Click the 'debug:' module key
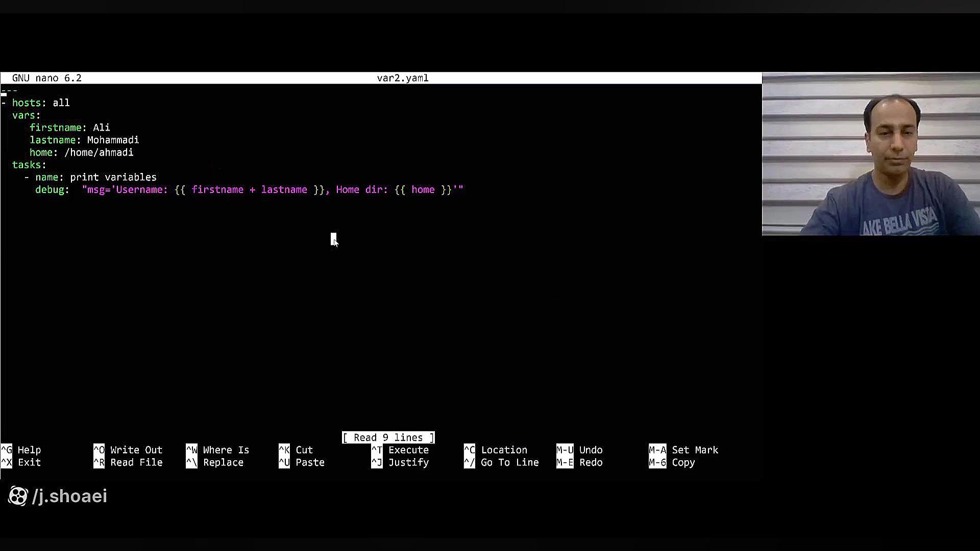The height and width of the screenshot is (551, 980). tap(52, 190)
